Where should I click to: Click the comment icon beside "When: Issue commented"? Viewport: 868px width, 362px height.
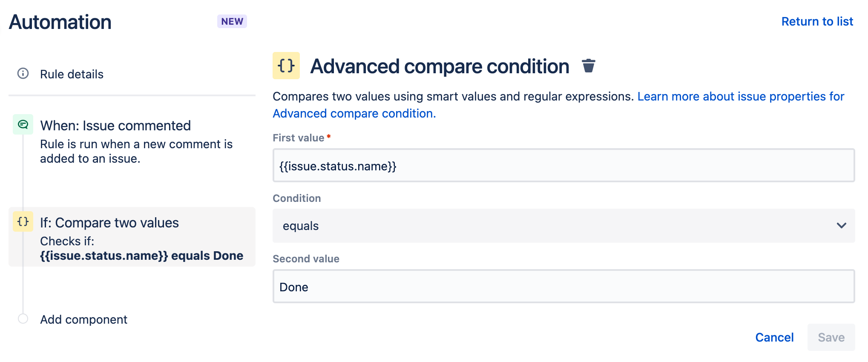23,124
